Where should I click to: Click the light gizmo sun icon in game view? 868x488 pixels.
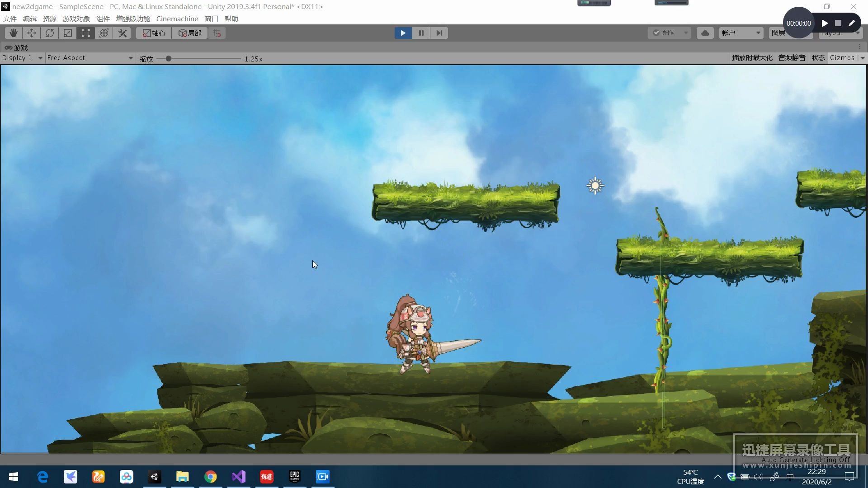595,185
